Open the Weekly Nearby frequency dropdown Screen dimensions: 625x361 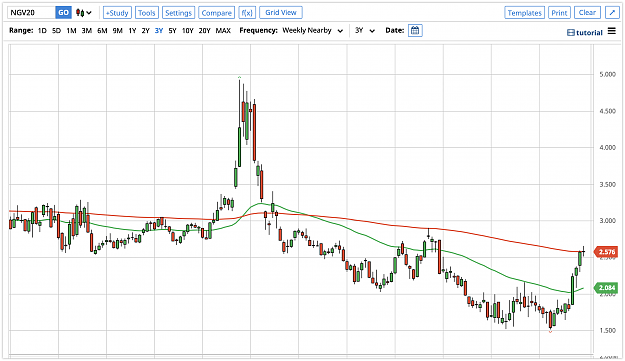click(312, 31)
